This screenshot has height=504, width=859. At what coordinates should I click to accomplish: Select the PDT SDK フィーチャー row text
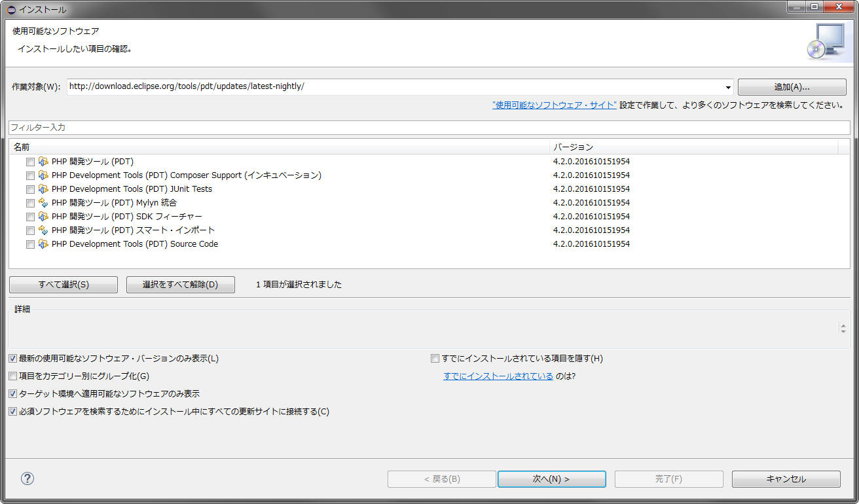point(127,217)
